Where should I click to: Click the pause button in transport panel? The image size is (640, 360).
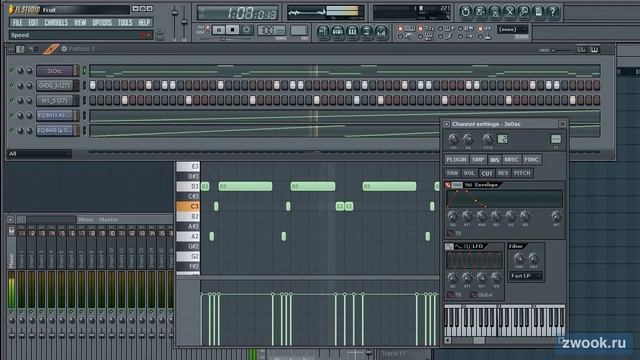coord(219,30)
